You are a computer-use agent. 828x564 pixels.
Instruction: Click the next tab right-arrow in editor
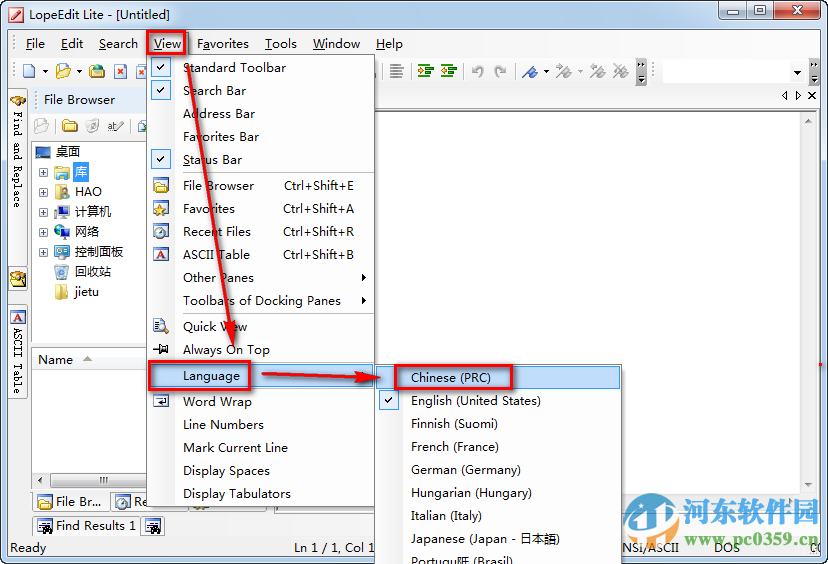(x=798, y=96)
